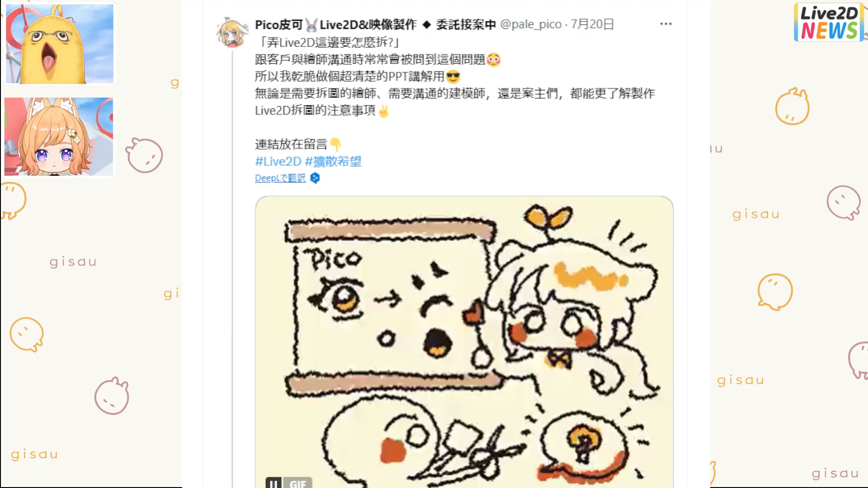This screenshot has width=868, height=488.
Task: Open the Pico doodle GIF image
Action: pyautogui.click(x=464, y=342)
